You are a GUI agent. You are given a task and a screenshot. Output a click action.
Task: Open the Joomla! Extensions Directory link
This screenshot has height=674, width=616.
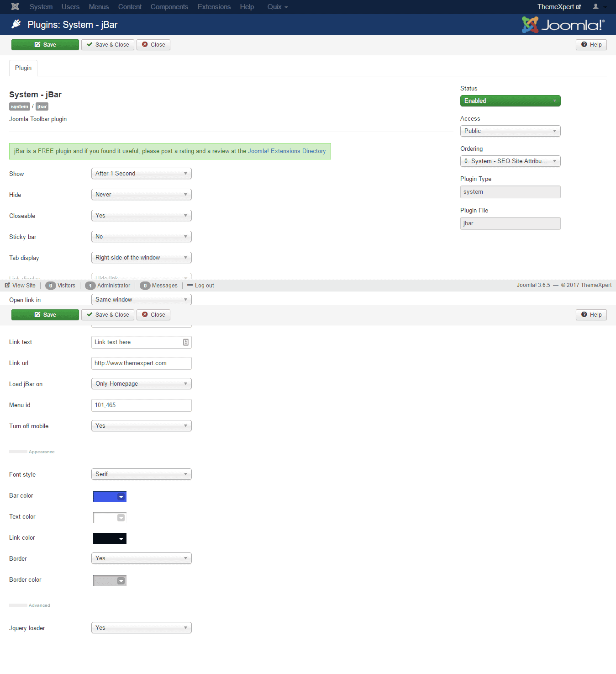[x=287, y=151]
